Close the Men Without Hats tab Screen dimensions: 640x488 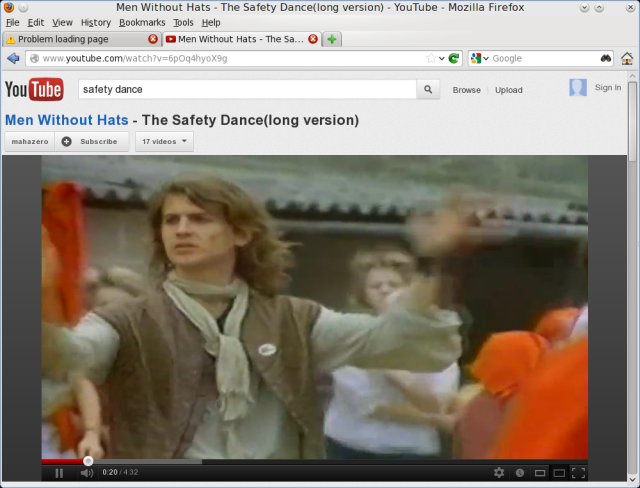click(x=313, y=39)
